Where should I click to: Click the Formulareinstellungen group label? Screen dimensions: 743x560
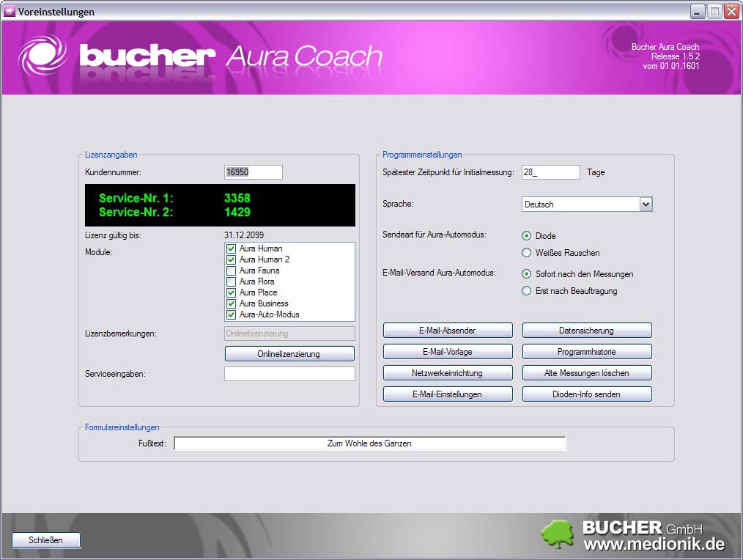point(122,427)
